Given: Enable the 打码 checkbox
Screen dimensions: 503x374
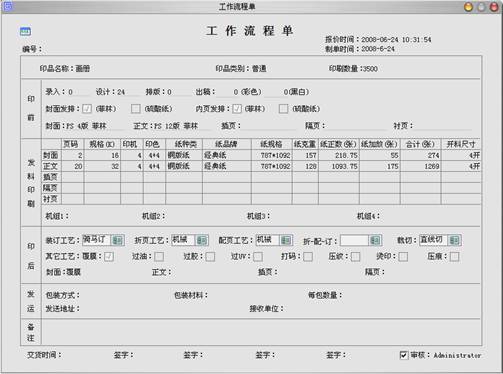Looking at the screenshot, I should (x=308, y=256).
